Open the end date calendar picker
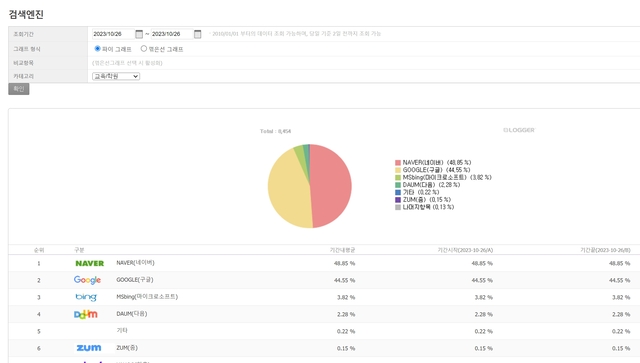The width and height of the screenshot is (640, 363). pos(198,34)
